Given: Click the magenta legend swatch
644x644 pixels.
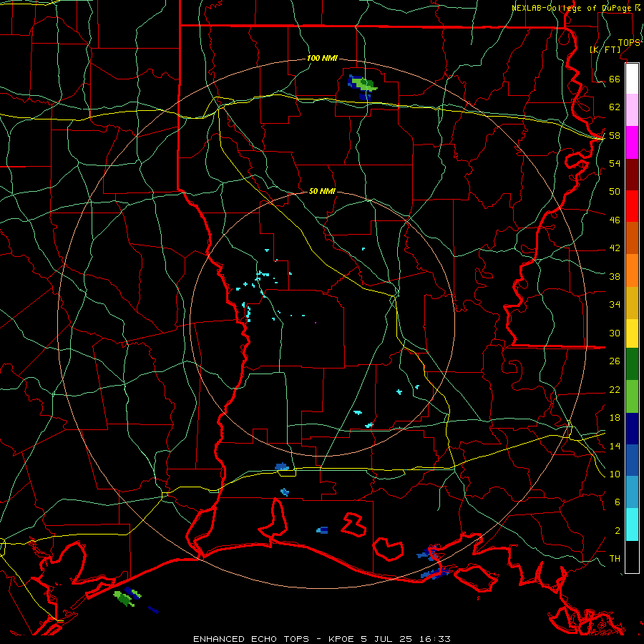Looking at the screenshot, I should 632,142.
